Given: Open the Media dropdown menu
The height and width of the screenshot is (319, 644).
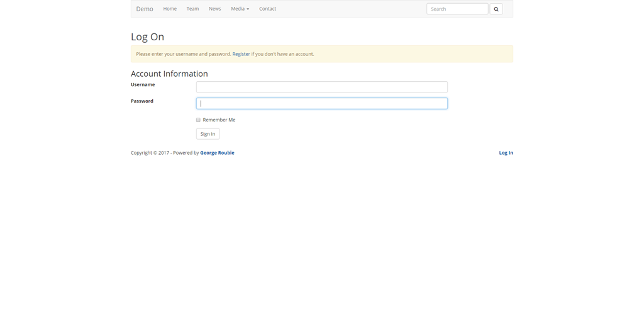Looking at the screenshot, I should pos(240,9).
